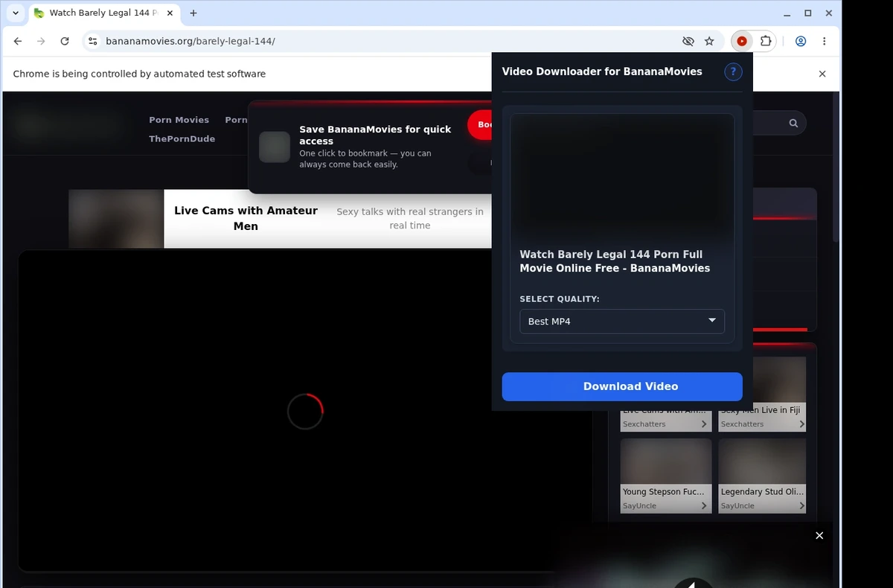893x588 pixels.
Task: Click chevron beside Legendary Stud SayUncle label
Action: pyautogui.click(x=801, y=506)
